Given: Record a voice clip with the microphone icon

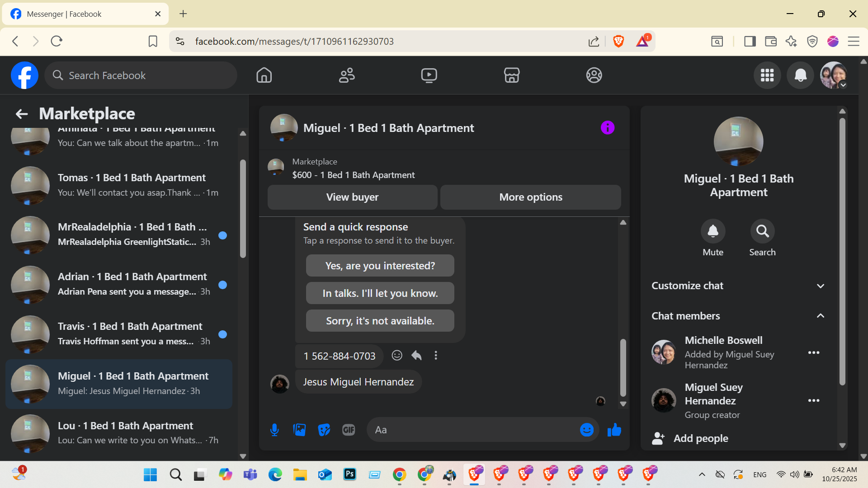Looking at the screenshot, I should pyautogui.click(x=274, y=430).
